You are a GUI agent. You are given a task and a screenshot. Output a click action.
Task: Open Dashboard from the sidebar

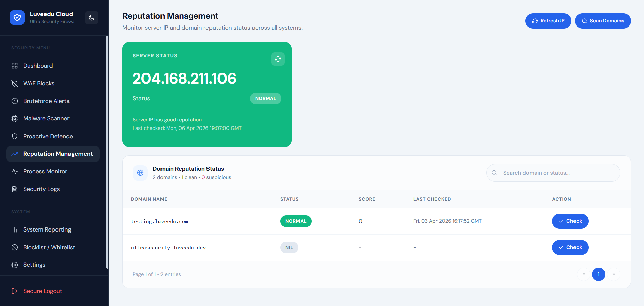(53, 66)
